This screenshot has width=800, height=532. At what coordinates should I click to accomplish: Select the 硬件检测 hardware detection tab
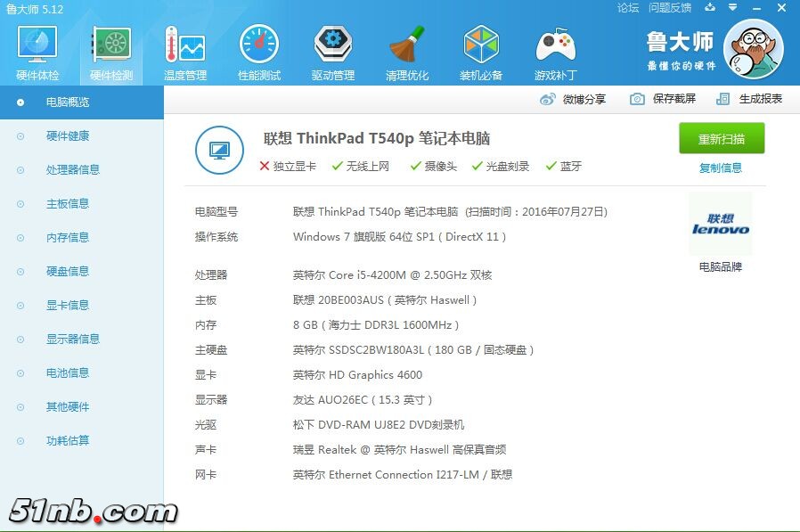click(110, 49)
